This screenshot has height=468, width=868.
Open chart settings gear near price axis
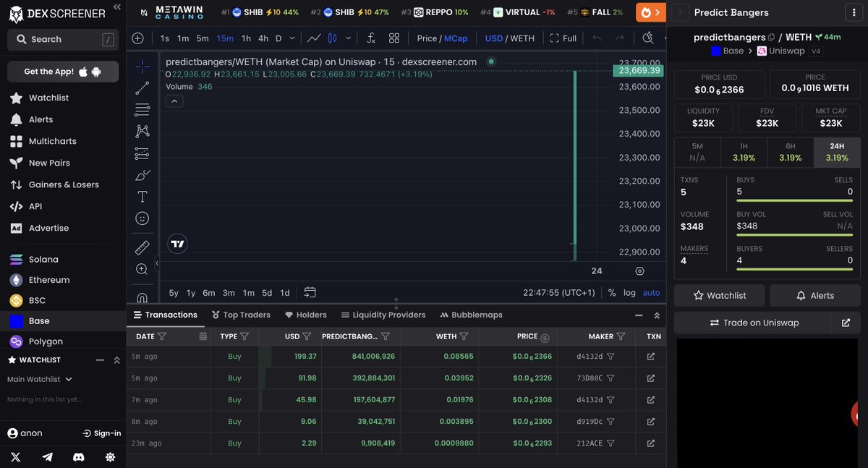click(x=639, y=271)
